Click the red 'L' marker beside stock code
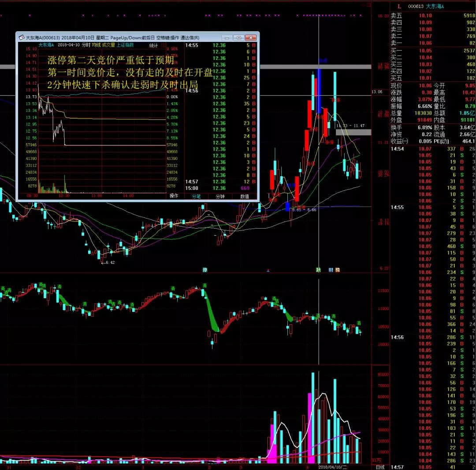The image size is (476, 470). (399, 6)
